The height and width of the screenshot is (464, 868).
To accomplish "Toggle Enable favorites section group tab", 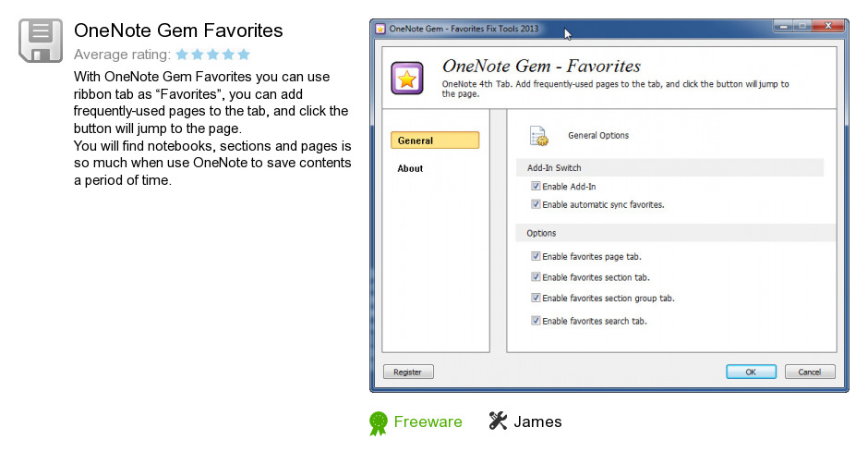I will click(x=536, y=298).
